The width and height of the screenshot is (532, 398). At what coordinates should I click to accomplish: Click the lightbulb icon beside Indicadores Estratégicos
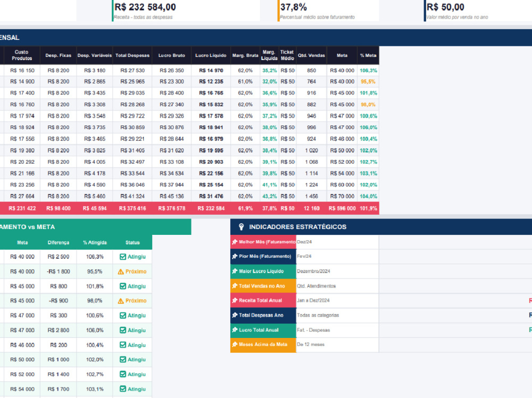coord(241,227)
